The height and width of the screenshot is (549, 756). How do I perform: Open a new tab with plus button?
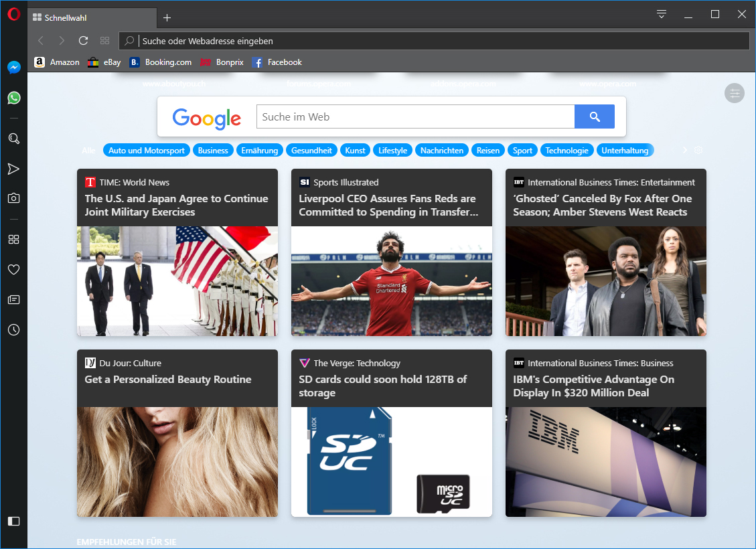pyautogui.click(x=167, y=18)
